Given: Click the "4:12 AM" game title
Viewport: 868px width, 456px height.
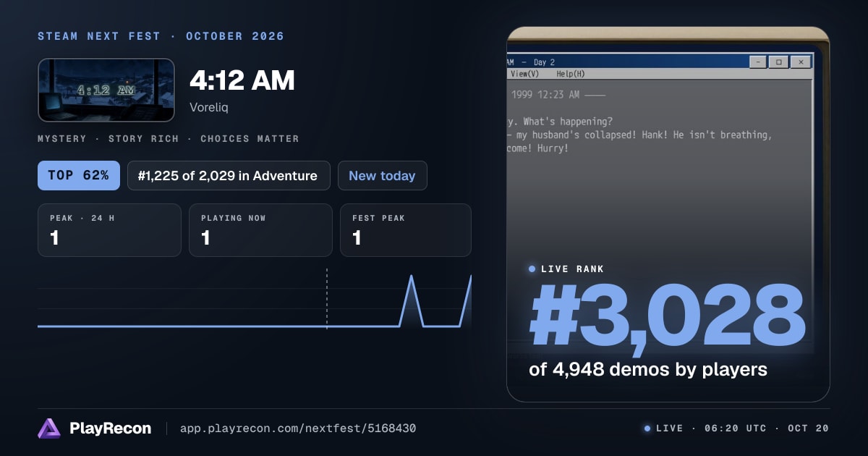Looking at the screenshot, I should click(242, 81).
